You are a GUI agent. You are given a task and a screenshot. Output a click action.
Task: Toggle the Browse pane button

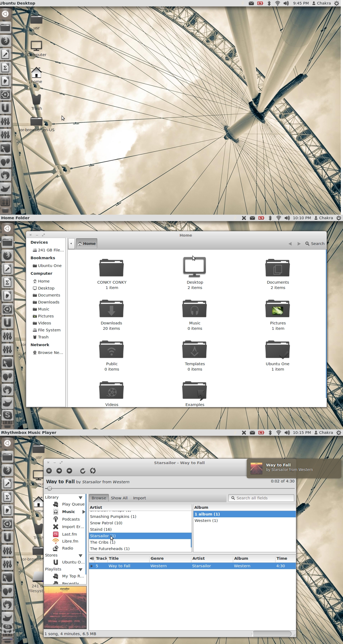(99, 498)
